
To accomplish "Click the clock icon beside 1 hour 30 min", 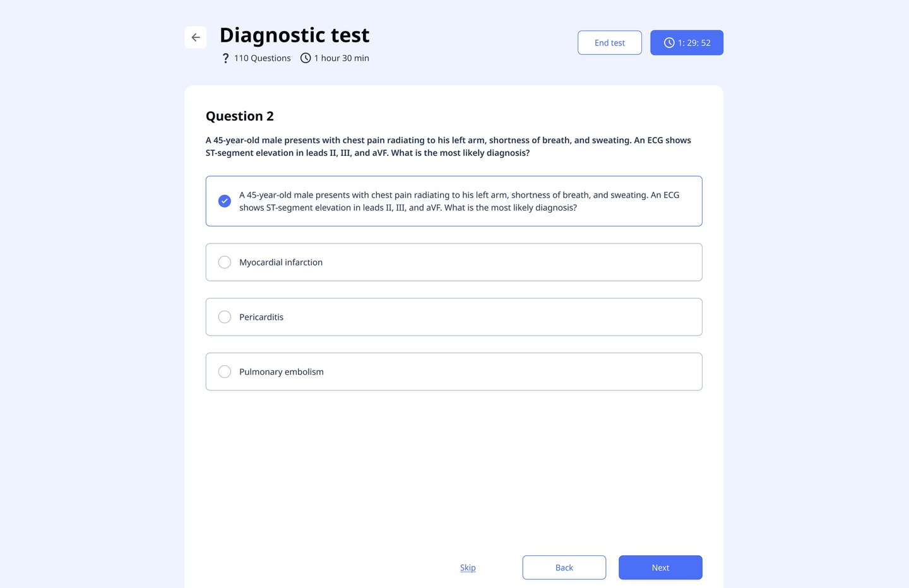I will [306, 58].
